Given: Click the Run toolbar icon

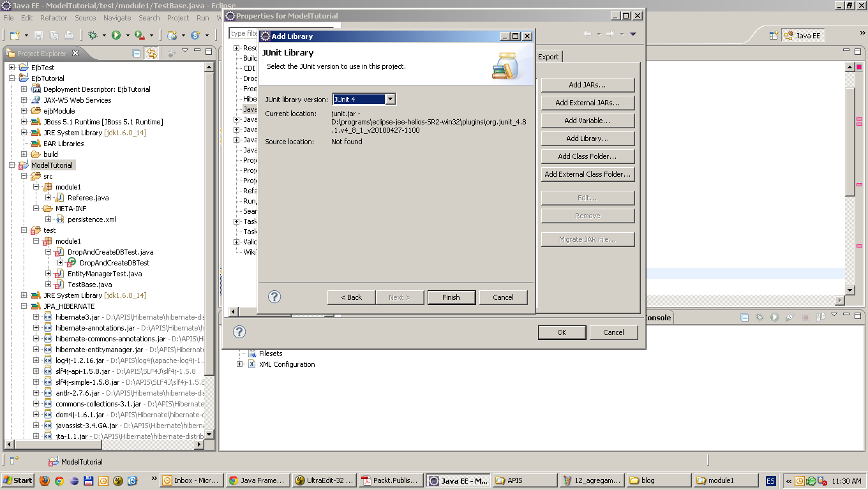Looking at the screenshot, I should [117, 35].
